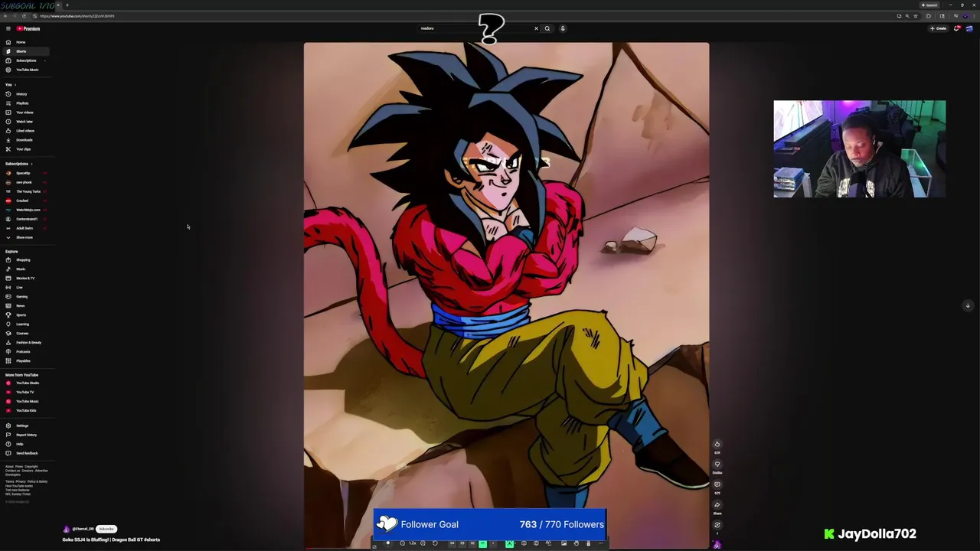Click the Create button
Screen dimensions: 980x551
(938, 28)
